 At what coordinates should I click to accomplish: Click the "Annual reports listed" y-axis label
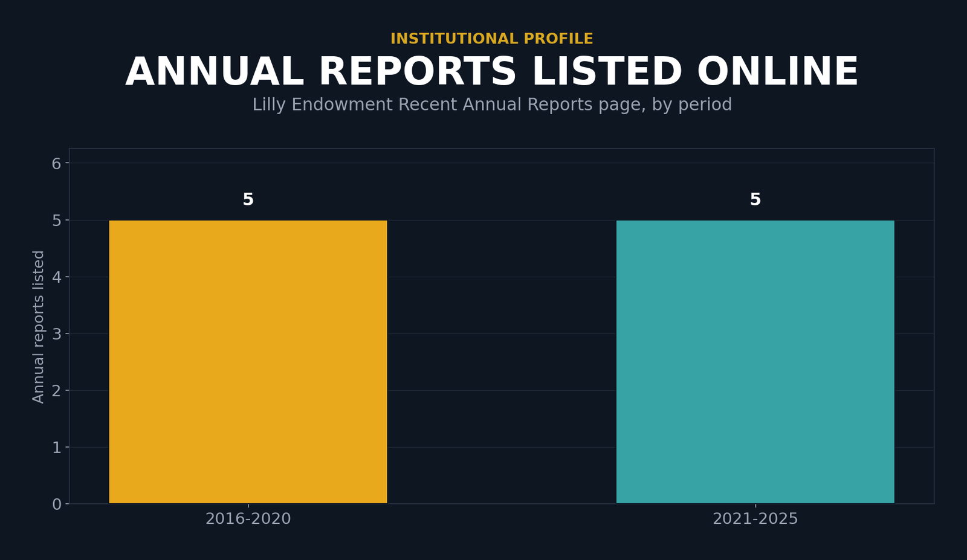point(39,327)
